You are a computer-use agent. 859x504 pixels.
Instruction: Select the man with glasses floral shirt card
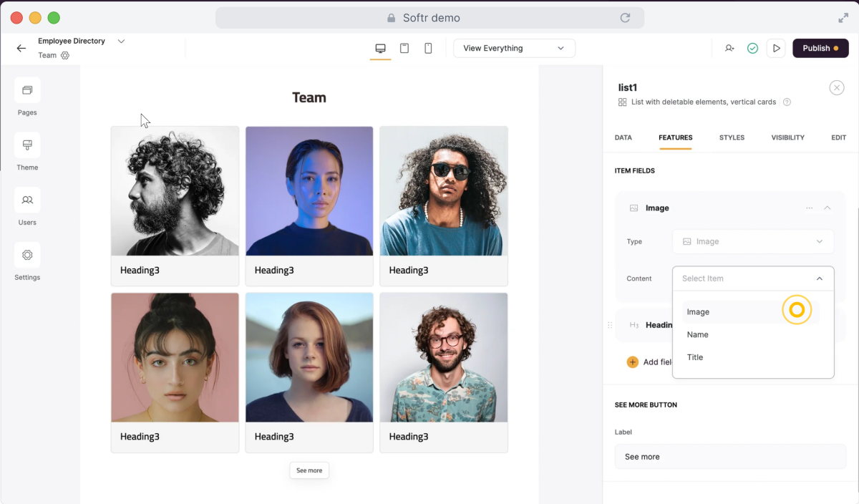pyautogui.click(x=444, y=372)
